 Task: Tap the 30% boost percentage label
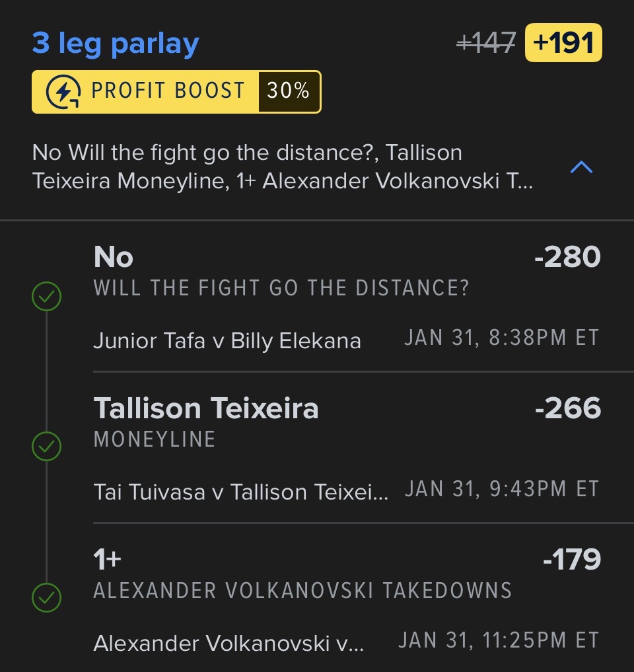[289, 91]
